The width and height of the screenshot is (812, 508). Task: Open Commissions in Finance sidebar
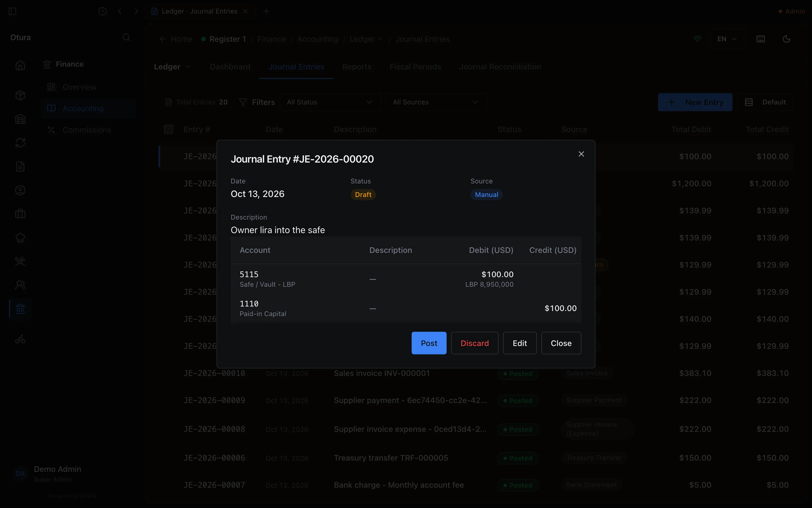[x=88, y=130]
